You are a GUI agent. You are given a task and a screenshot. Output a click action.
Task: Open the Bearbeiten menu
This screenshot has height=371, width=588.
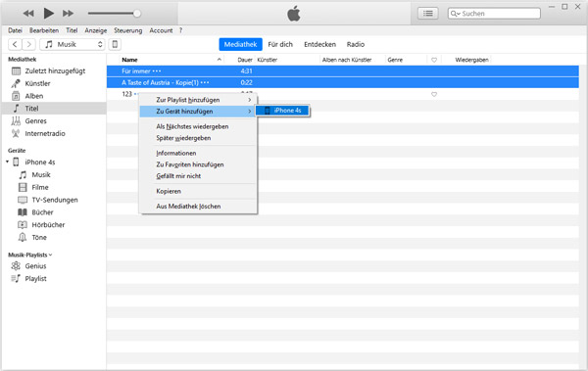point(44,30)
